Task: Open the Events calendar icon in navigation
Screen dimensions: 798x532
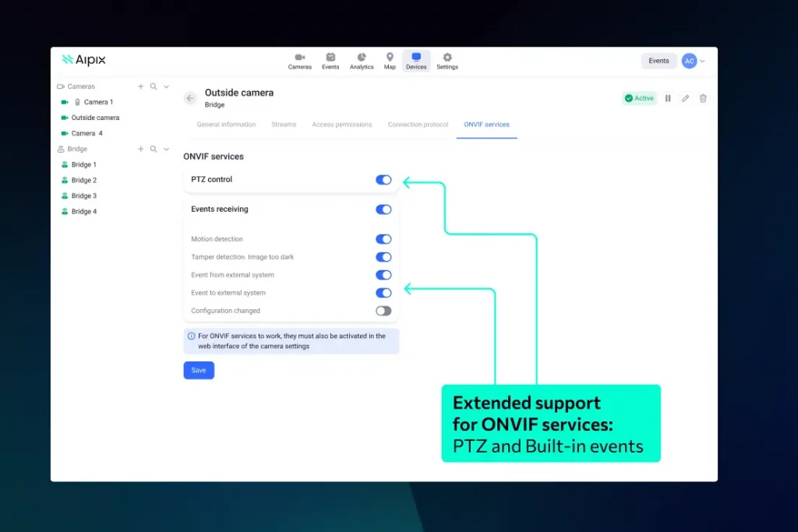Action: click(330, 61)
